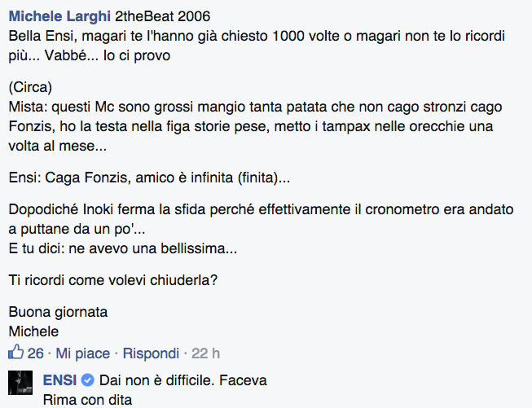Screen dimensions: 532x408
Task: Click the thumbs-up like icon
Action: coord(15,352)
